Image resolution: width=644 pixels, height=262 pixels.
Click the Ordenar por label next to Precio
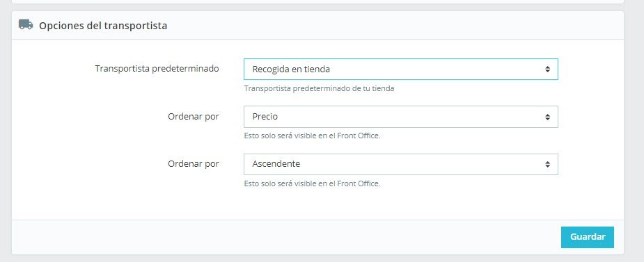pyautogui.click(x=194, y=117)
